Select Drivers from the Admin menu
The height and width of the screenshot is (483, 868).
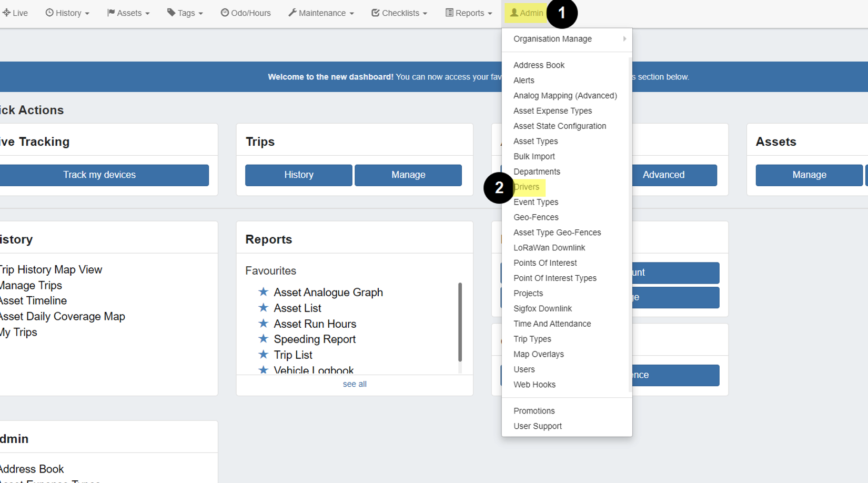pos(527,187)
